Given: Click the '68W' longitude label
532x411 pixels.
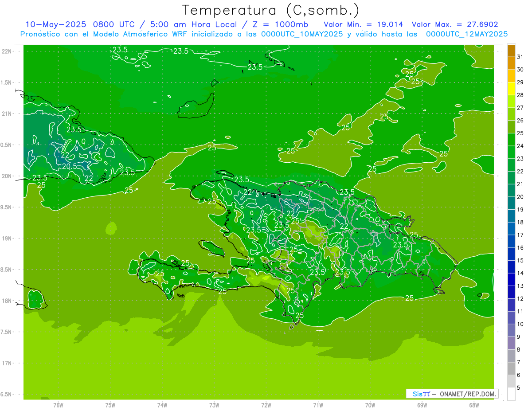Looking at the screenshot, I should pyautogui.click(x=474, y=405).
